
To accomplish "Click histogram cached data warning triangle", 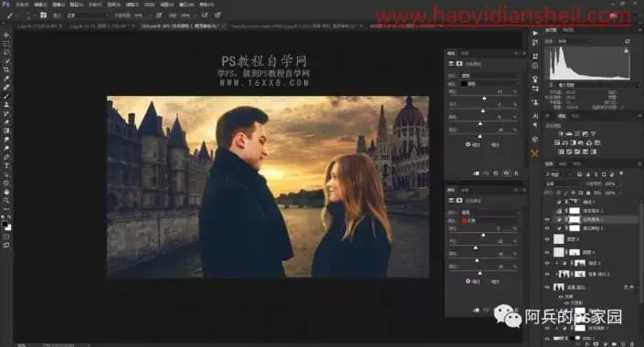I will click(x=626, y=51).
